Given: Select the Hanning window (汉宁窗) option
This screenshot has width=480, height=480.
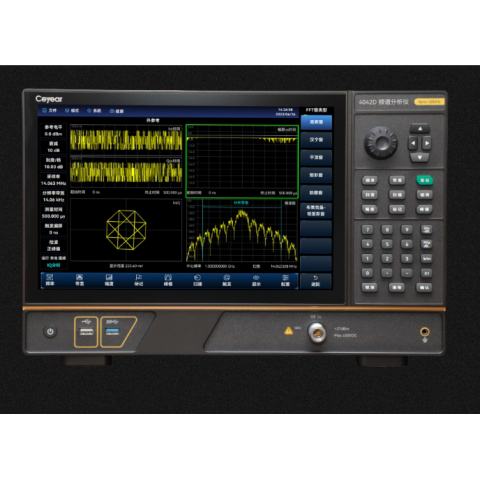Looking at the screenshot, I should pyautogui.click(x=316, y=140).
